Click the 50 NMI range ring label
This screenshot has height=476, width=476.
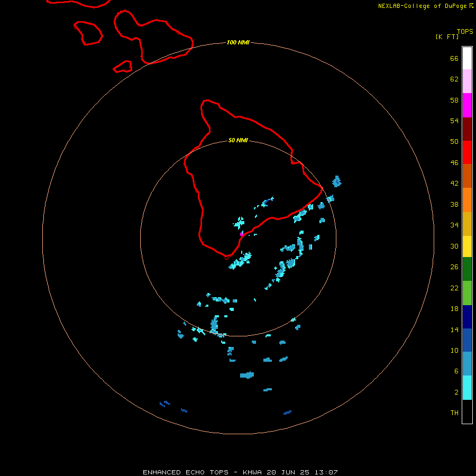tap(238, 140)
